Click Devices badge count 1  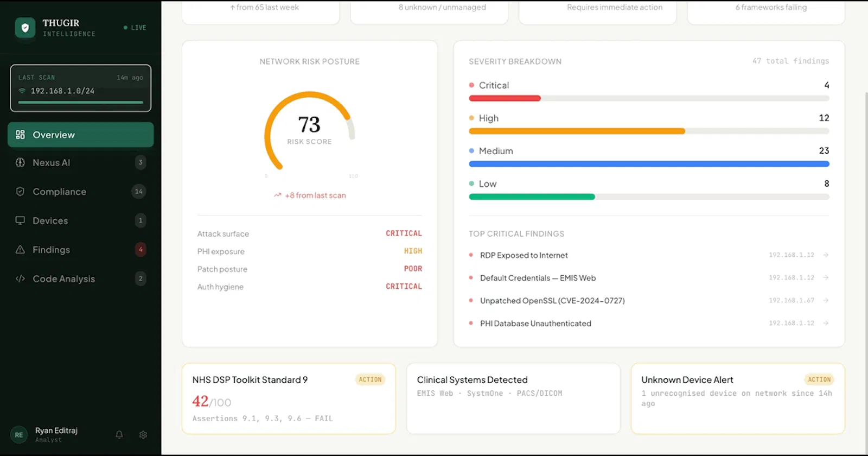[141, 220]
